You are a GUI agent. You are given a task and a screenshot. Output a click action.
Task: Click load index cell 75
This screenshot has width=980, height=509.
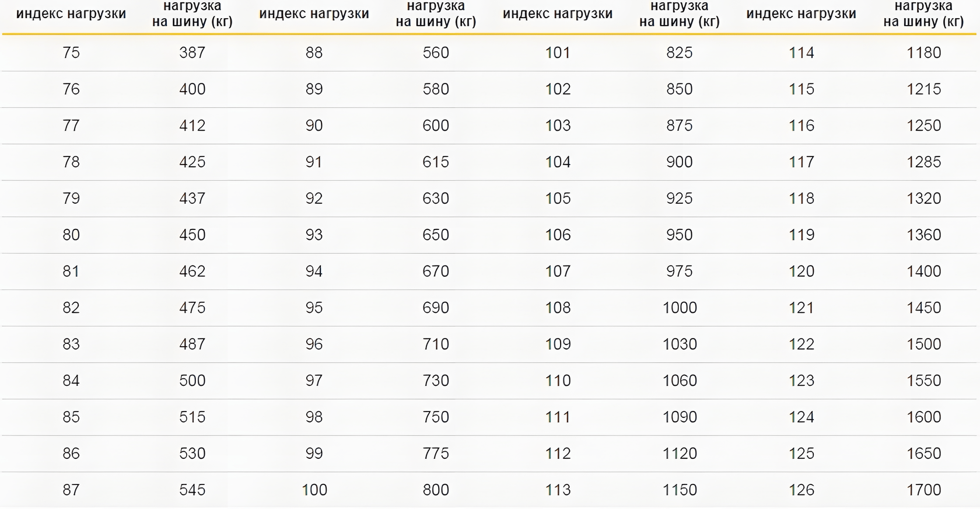71,53
